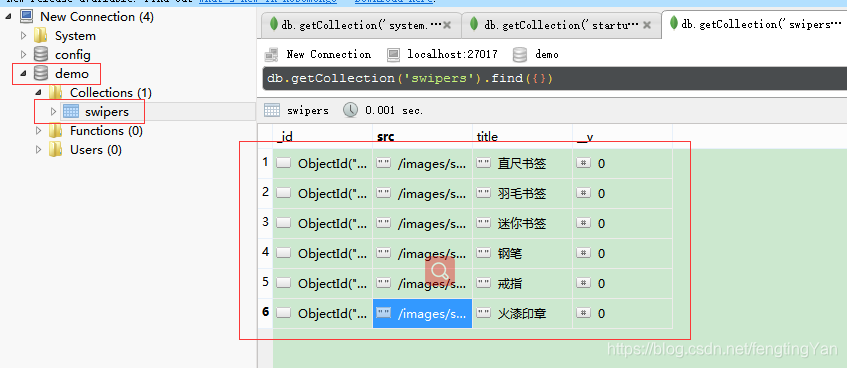Select ObjectId cell in row 4

coord(322,253)
